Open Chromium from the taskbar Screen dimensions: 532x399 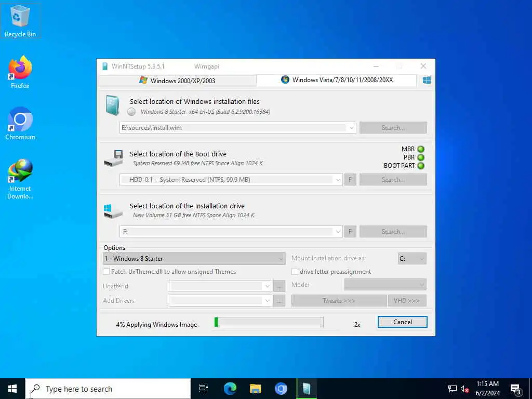281,389
